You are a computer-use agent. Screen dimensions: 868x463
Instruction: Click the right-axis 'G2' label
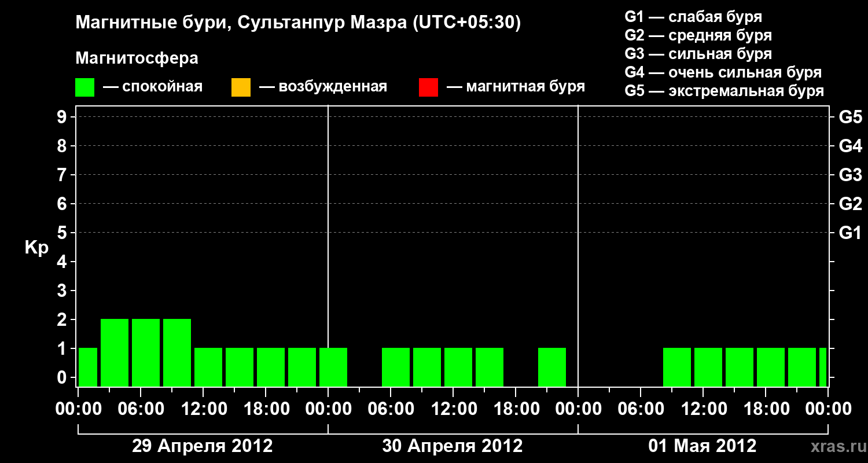click(851, 204)
